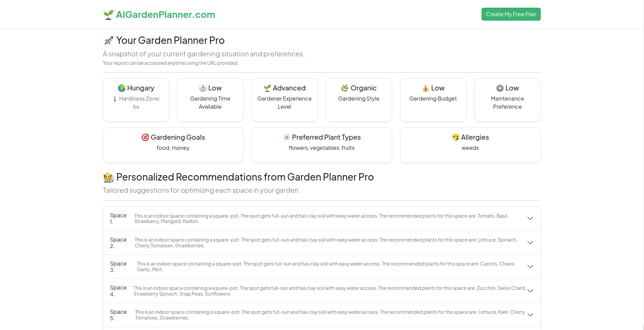Expand the Space 1 recommendation chevron
Screen dimensions: 644x330
click(x=530, y=218)
